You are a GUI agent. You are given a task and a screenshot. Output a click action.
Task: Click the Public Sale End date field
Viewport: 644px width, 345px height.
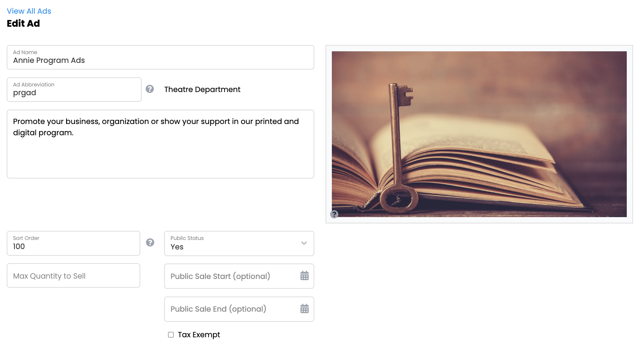tap(230, 309)
